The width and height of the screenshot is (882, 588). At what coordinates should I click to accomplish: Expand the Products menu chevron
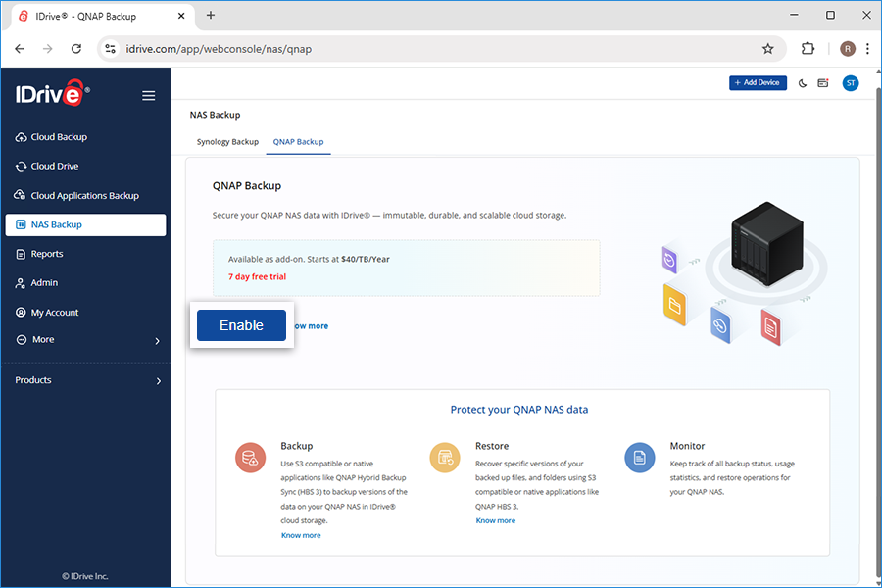pyautogui.click(x=159, y=381)
